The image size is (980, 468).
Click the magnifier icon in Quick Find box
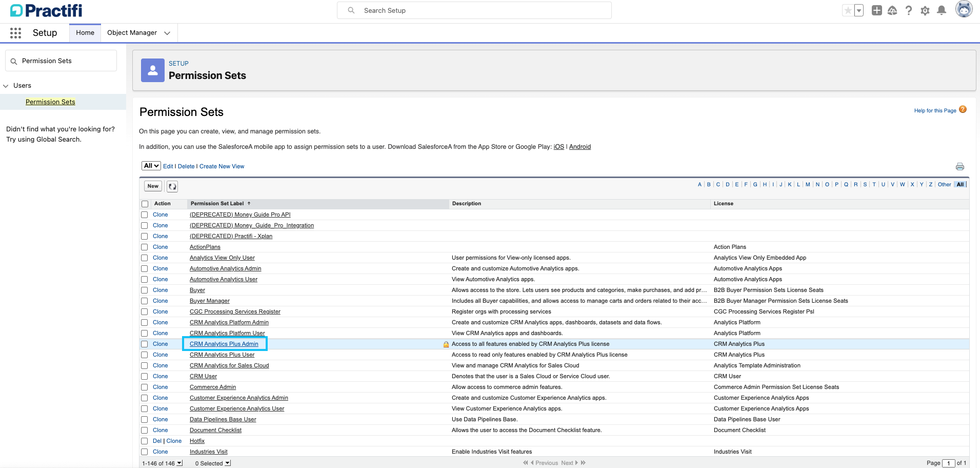(14, 61)
